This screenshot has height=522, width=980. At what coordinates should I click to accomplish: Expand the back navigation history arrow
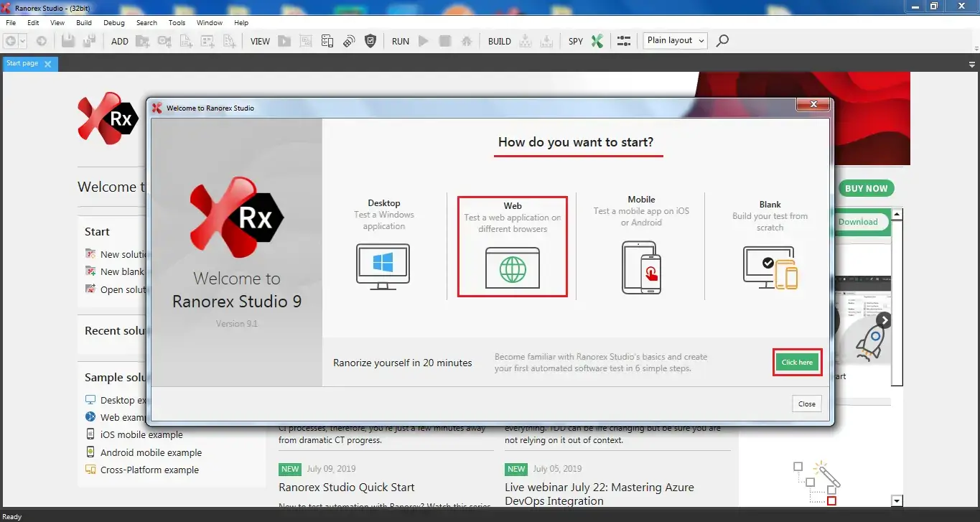24,42
